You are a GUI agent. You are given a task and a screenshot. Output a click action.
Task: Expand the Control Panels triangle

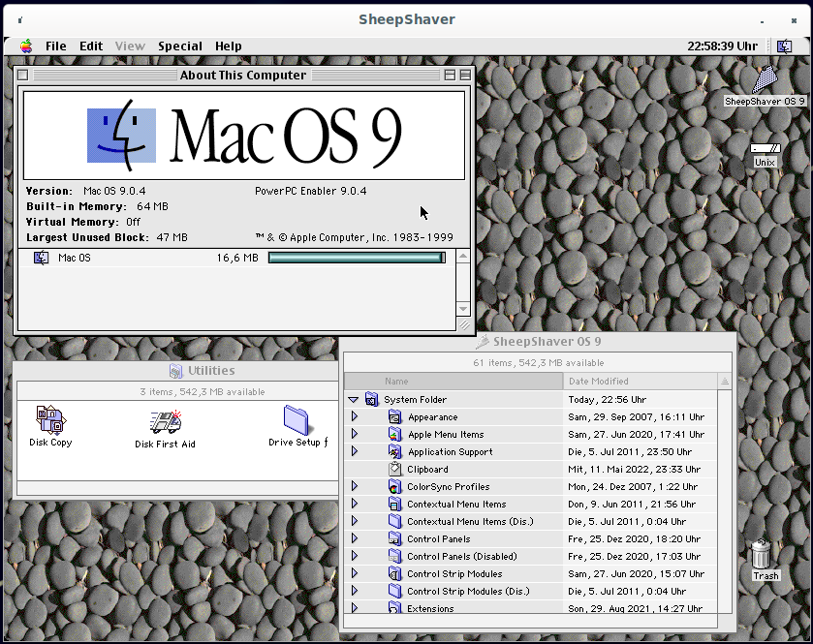pyautogui.click(x=355, y=538)
